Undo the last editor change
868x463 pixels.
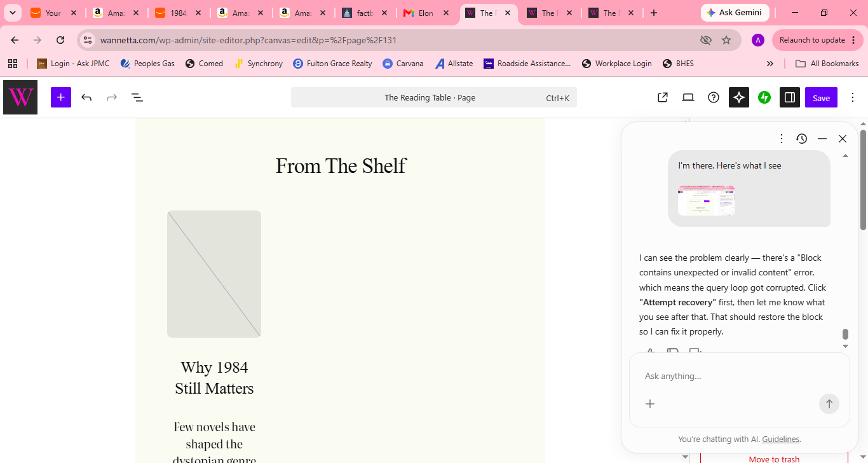86,97
